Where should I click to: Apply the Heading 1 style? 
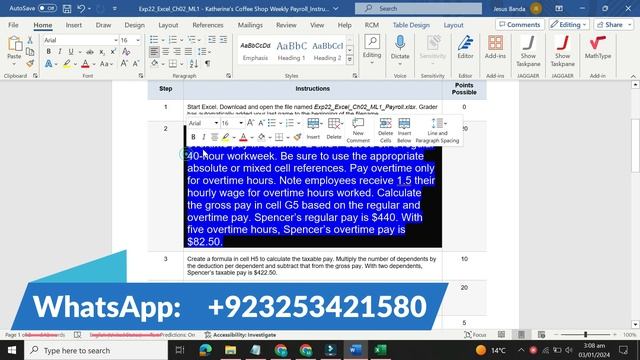click(291, 51)
